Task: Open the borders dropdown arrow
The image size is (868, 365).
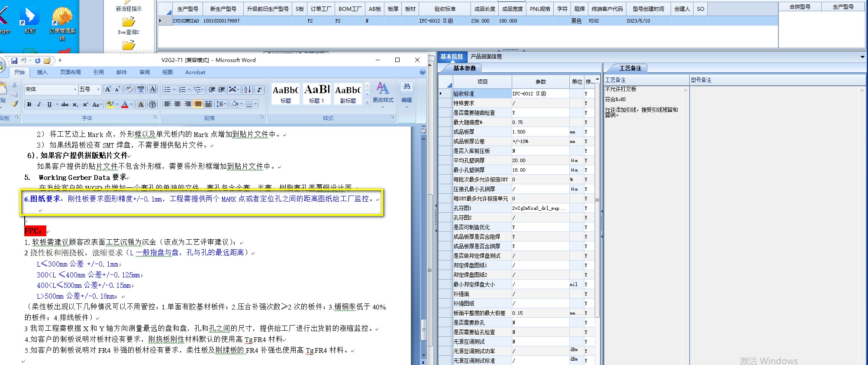Action: 256,104
